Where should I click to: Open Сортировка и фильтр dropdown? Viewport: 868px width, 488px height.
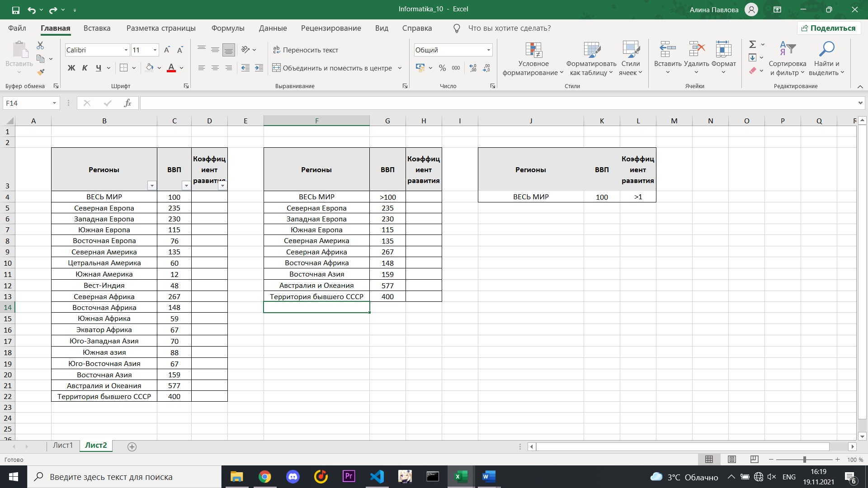click(788, 59)
